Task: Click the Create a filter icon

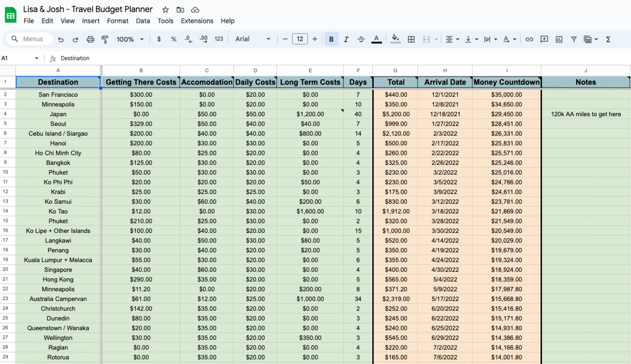Action: coord(574,40)
